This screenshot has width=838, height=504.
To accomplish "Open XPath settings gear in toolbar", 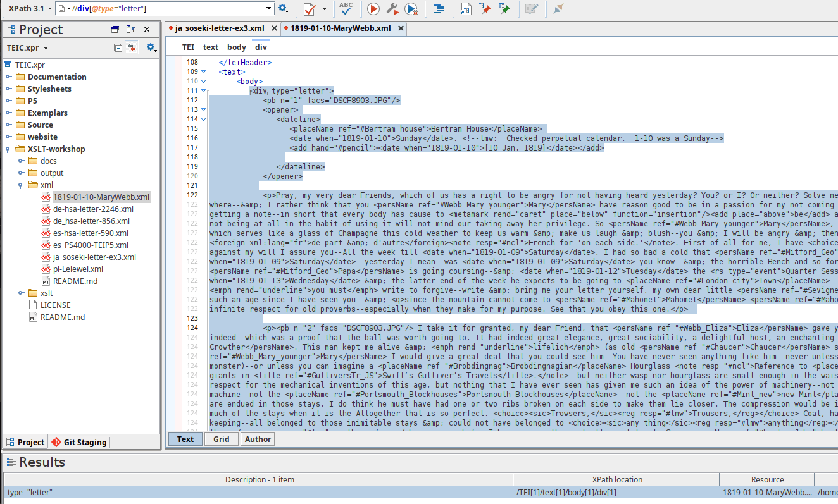I will click(283, 8).
